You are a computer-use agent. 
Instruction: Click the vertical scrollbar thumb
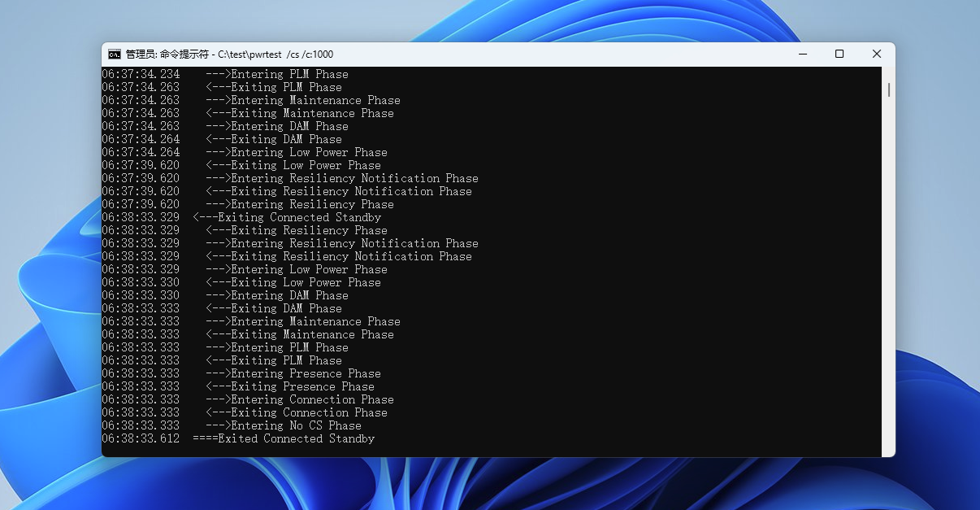888,89
